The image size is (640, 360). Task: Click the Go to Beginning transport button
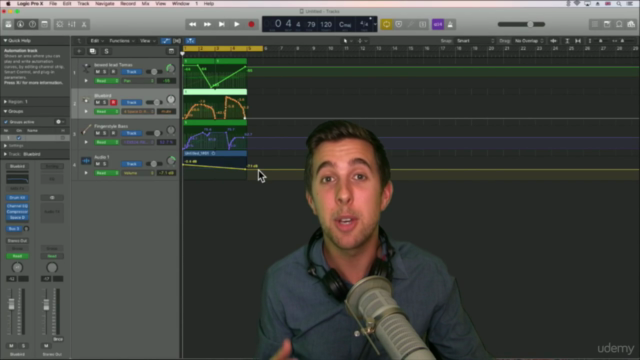pos(222,24)
